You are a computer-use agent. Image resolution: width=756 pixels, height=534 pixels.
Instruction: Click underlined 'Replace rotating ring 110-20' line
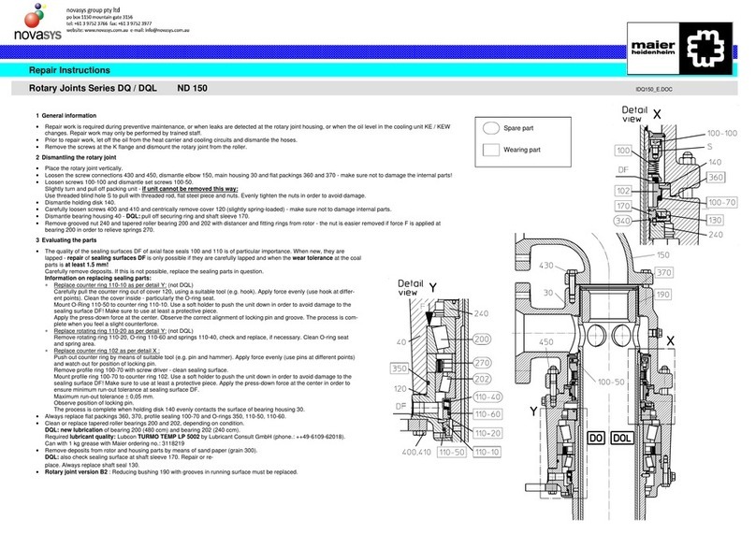tap(109, 331)
